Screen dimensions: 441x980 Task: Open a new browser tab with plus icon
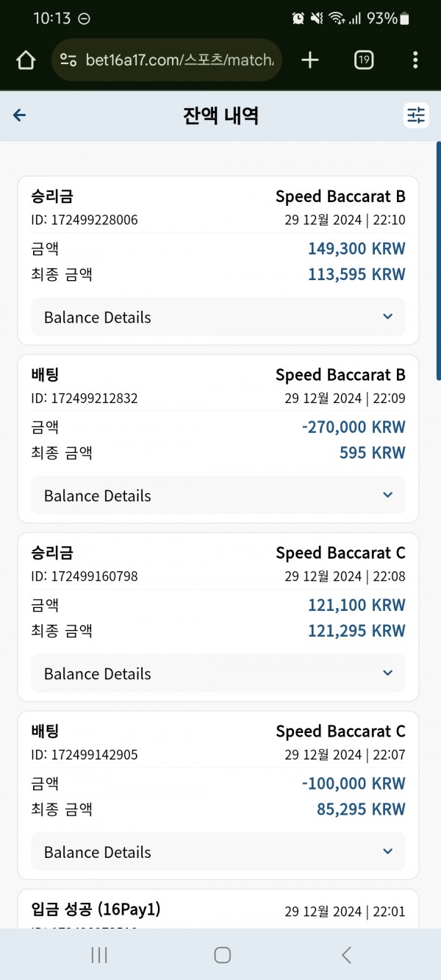tap(310, 60)
